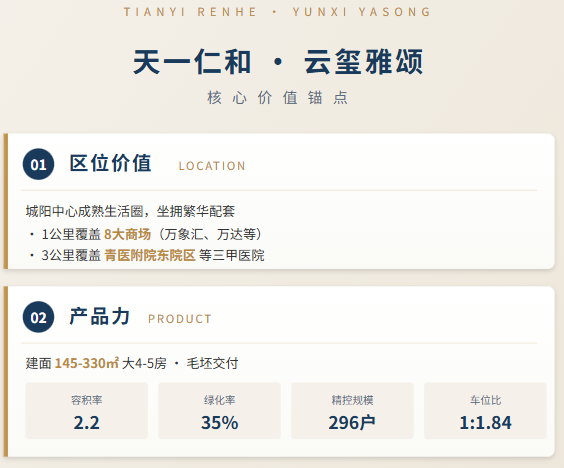Click the text 等三甲医院

[x=232, y=255]
